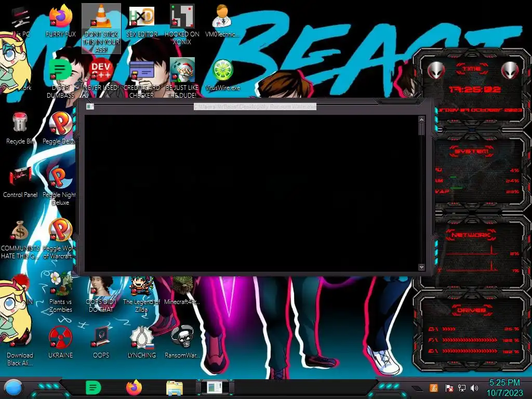Click the E:\ drive usage bar
This screenshot has height=399, width=532.
470,351
